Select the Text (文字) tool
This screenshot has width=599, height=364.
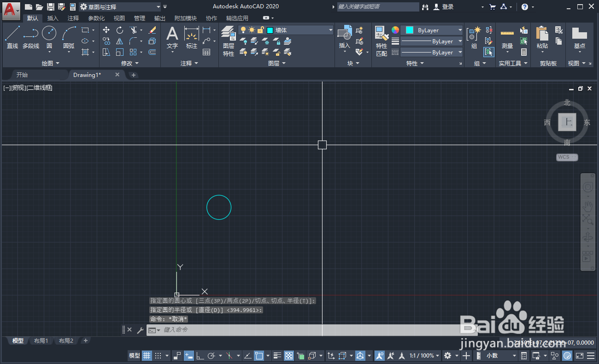coord(172,37)
